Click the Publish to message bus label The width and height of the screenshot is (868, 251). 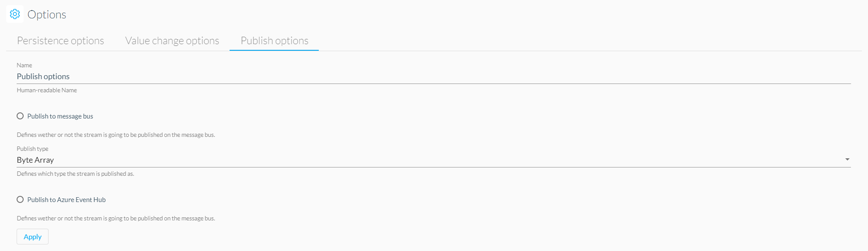coord(60,116)
